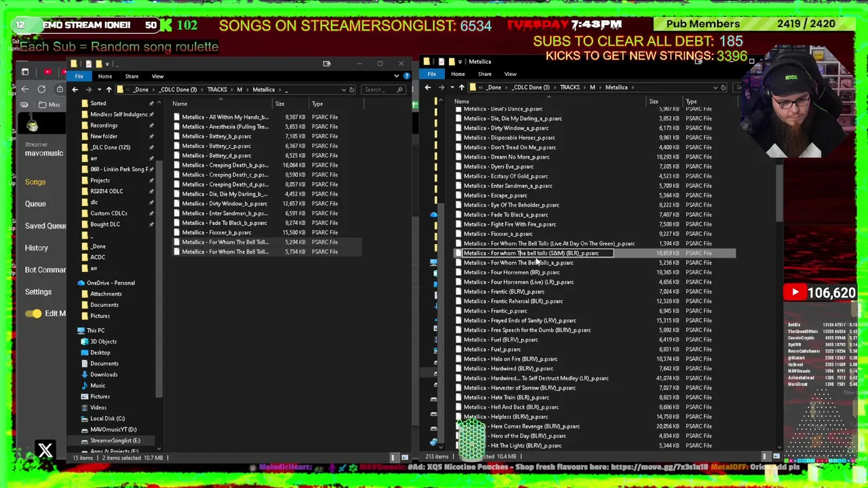The width and height of the screenshot is (868, 488).
Task: Switch to details view in left Explorer status bar
Action: coord(393,457)
